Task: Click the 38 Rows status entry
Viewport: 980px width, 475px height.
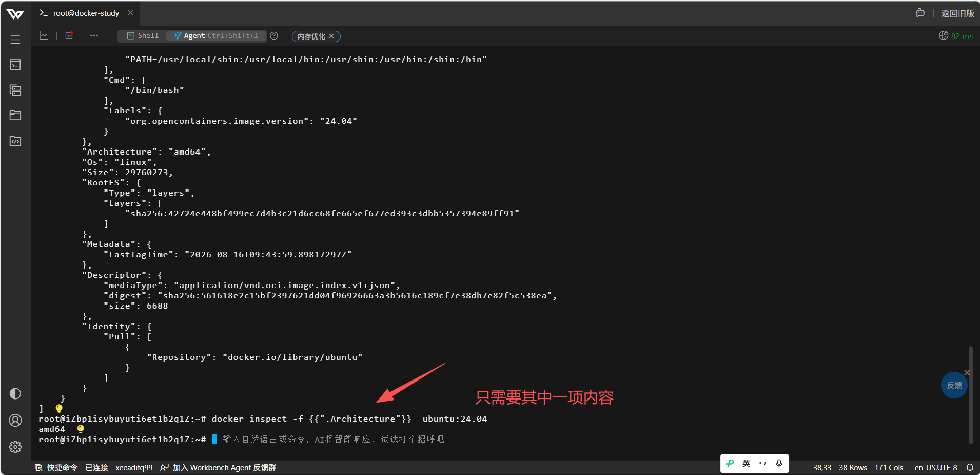Action: coord(853,467)
